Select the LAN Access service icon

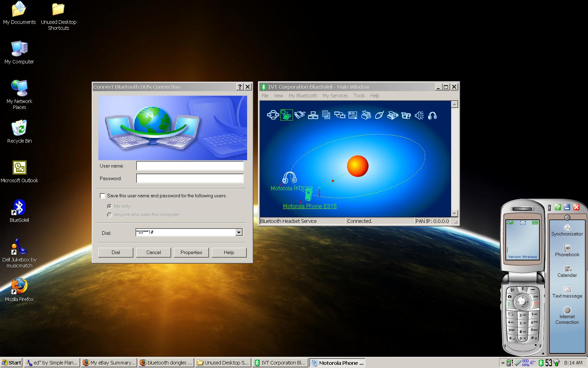coord(313,115)
